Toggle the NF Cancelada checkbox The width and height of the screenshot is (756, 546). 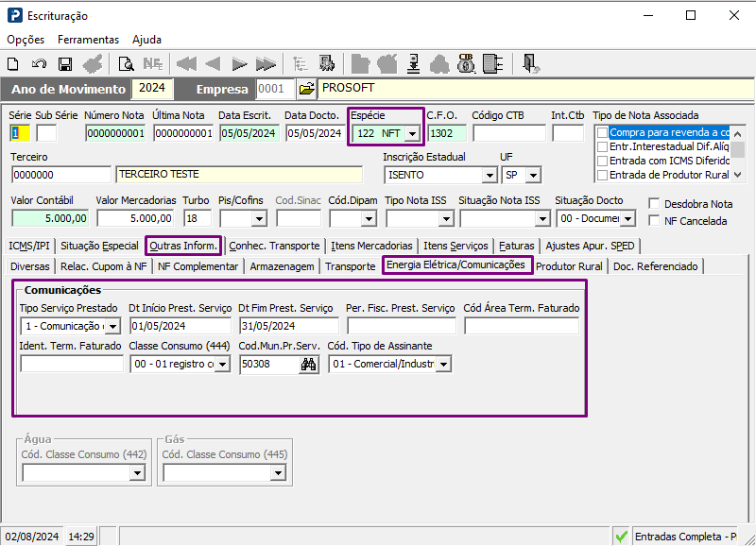[x=655, y=221]
